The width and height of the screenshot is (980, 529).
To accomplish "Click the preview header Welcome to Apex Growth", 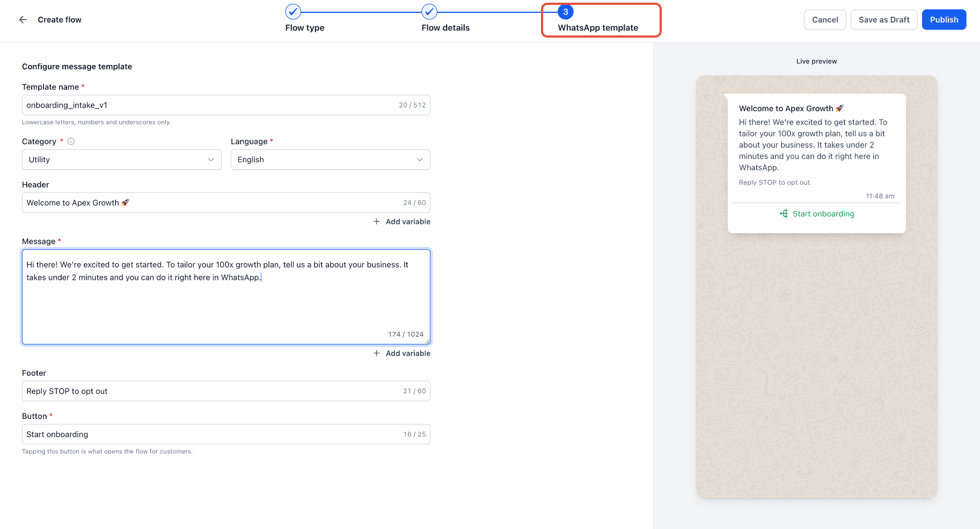I will [x=791, y=108].
